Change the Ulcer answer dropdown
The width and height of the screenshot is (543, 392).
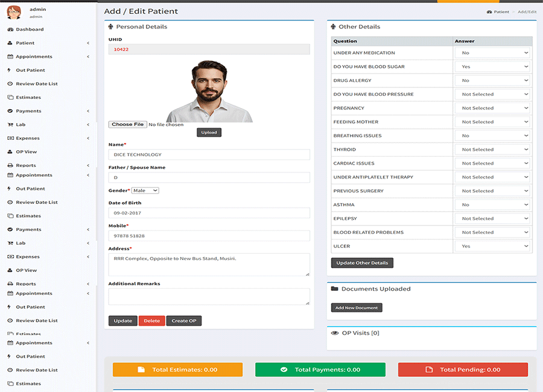(493, 246)
